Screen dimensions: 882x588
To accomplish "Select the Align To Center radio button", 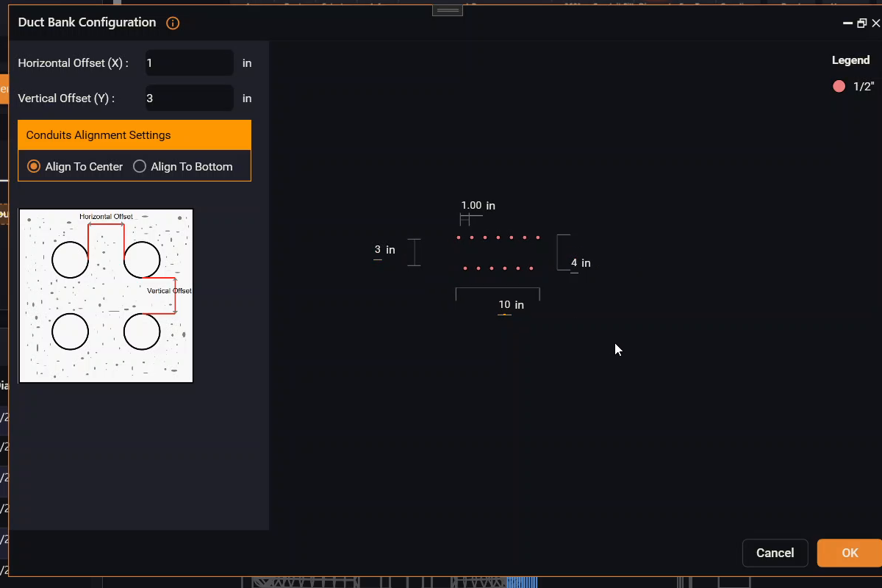I will pos(33,166).
